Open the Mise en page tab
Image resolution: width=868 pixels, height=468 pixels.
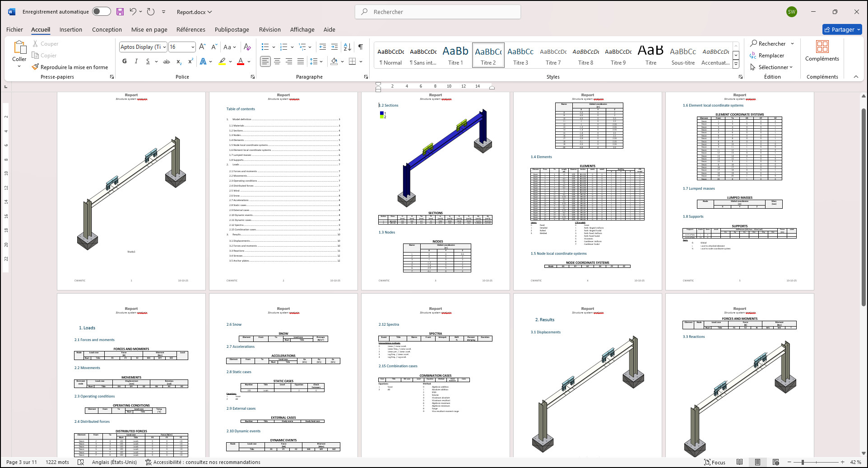coord(149,30)
